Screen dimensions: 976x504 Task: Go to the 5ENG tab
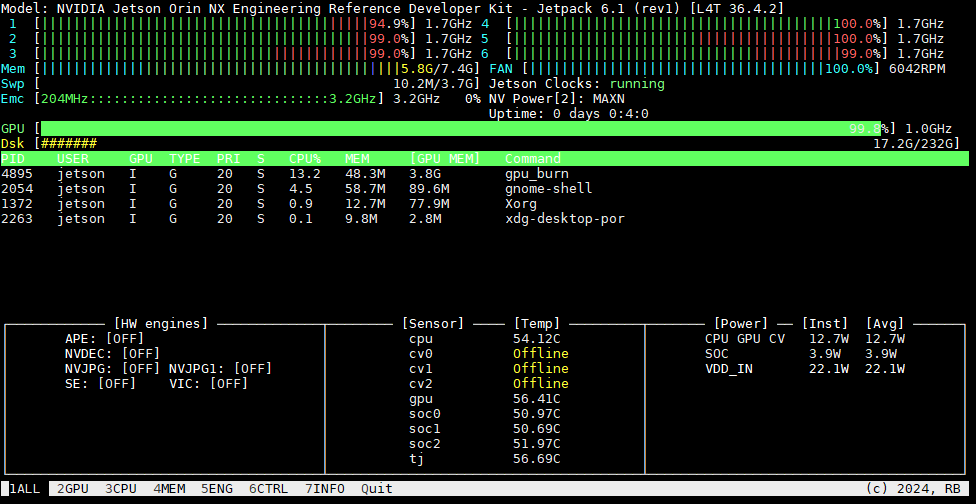[x=217, y=489]
